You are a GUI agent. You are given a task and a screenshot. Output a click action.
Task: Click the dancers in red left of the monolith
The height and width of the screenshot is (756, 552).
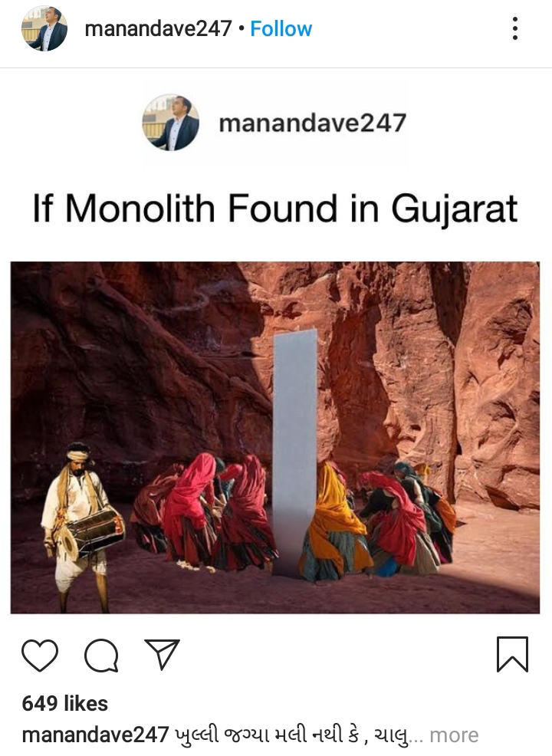[x=202, y=511]
